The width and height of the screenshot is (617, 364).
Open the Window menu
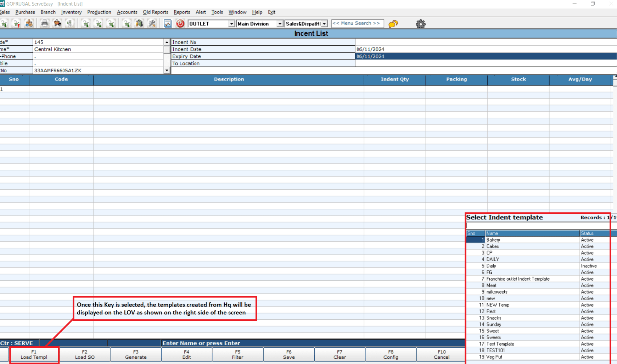click(x=237, y=12)
